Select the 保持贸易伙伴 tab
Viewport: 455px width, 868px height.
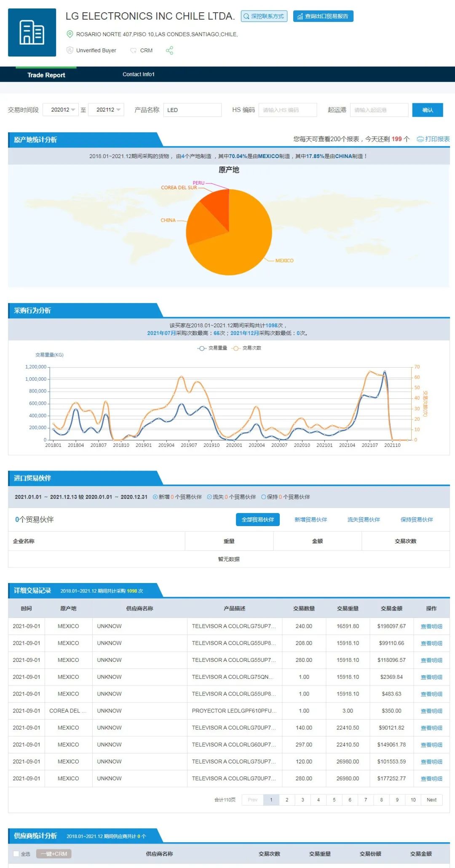(417, 520)
